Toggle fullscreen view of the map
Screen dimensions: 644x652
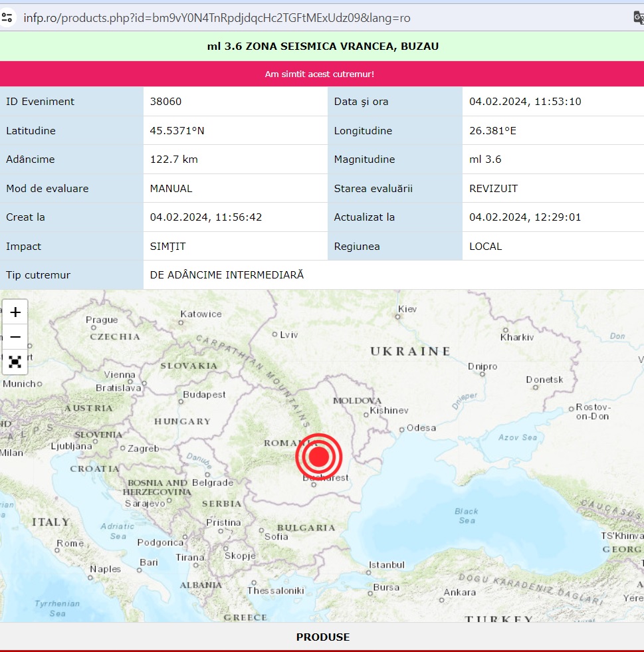15,362
